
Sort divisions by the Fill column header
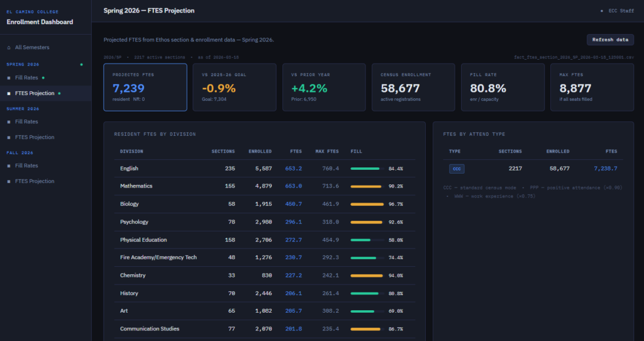356,151
